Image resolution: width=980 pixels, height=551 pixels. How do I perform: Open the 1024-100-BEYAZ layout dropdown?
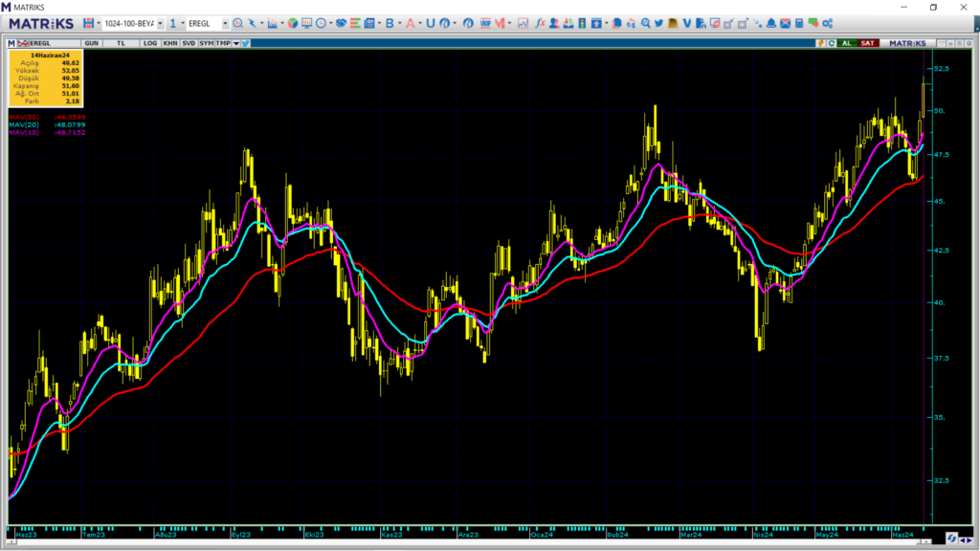coord(159,23)
